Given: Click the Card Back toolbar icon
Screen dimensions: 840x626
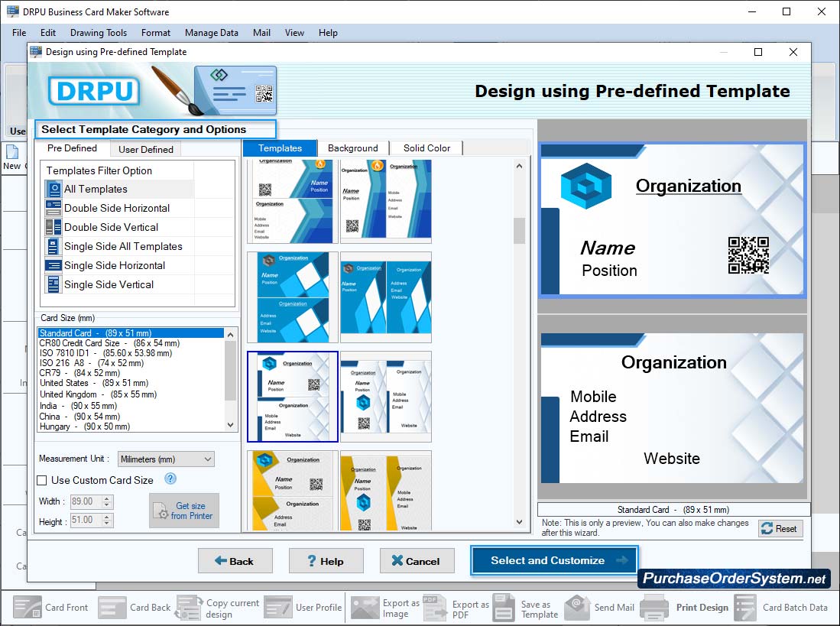Looking at the screenshot, I should click(112, 607).
